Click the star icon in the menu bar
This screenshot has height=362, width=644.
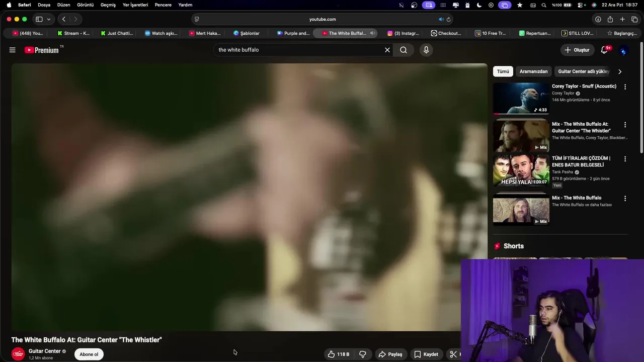point(520,5)
